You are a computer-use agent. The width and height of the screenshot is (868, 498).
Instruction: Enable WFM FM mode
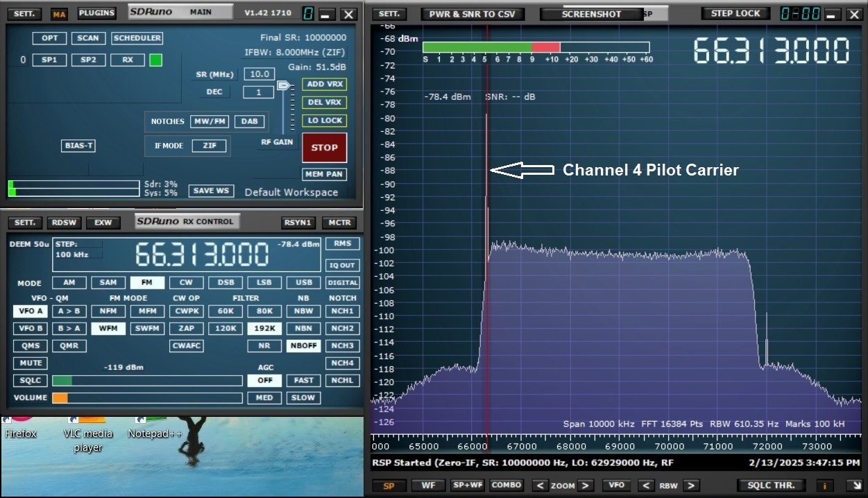(108, 328)
